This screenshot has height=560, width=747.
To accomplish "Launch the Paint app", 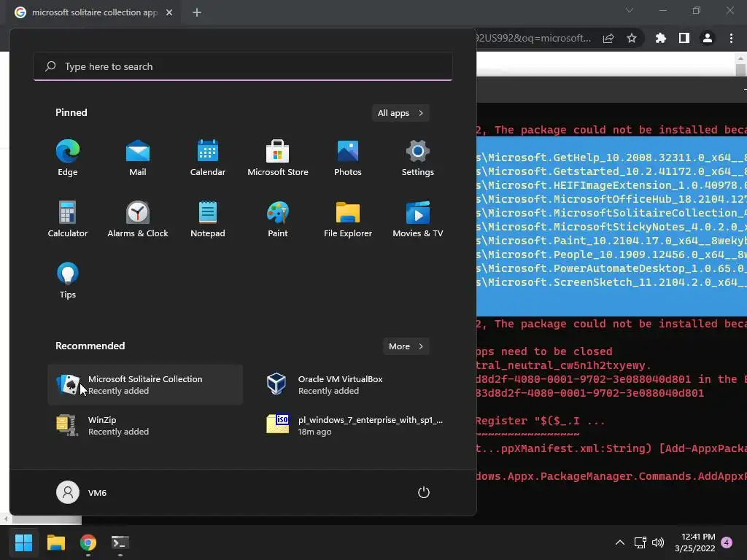I will pos(278,219).
